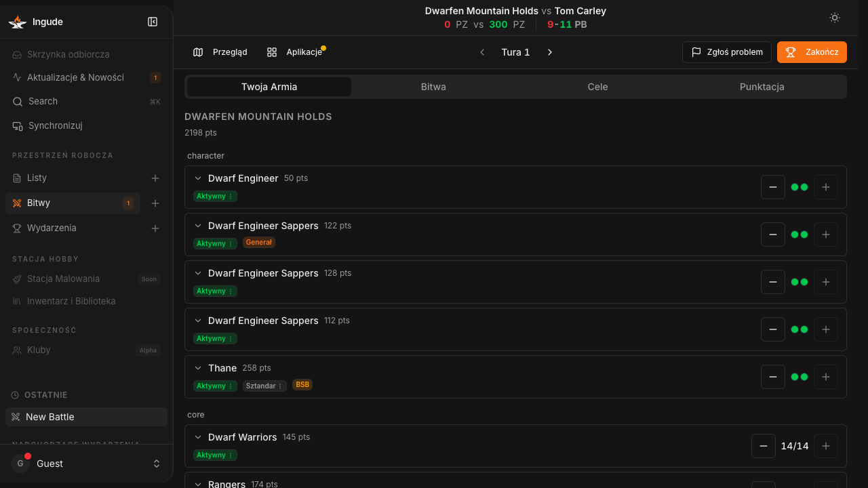Toggle the light theme sun icon

(835, 18)
